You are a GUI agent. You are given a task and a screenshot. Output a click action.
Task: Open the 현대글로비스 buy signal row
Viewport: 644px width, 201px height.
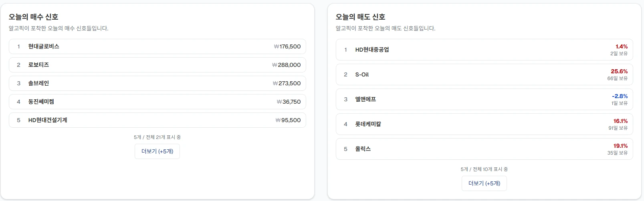[44, 46]
